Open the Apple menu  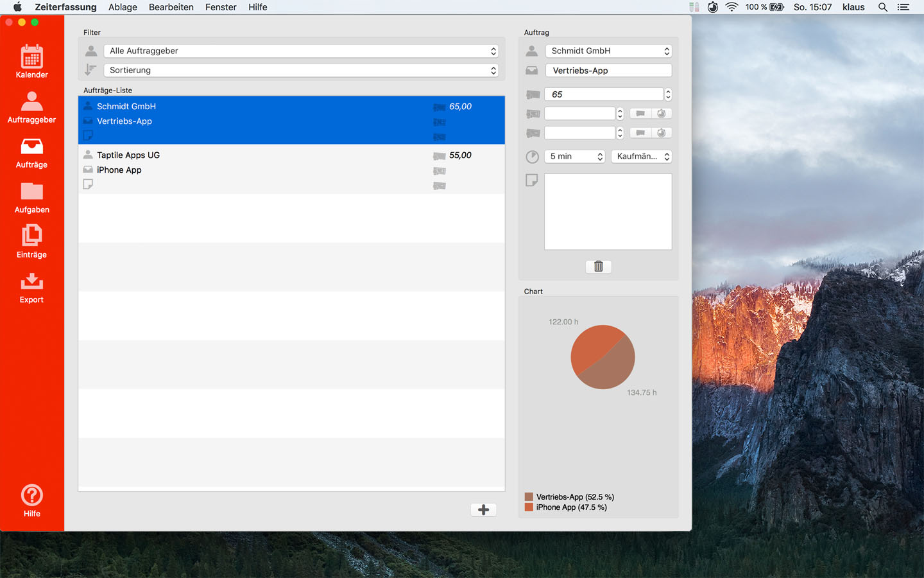click(x=17, y=7)
